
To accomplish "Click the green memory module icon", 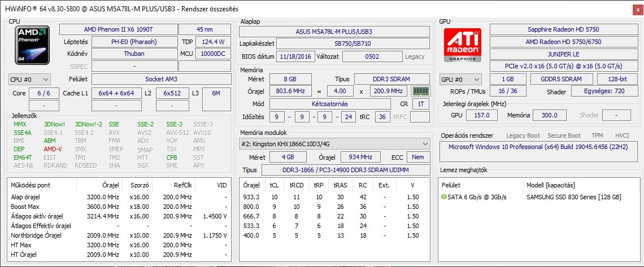I will click(x=420, y=91).
